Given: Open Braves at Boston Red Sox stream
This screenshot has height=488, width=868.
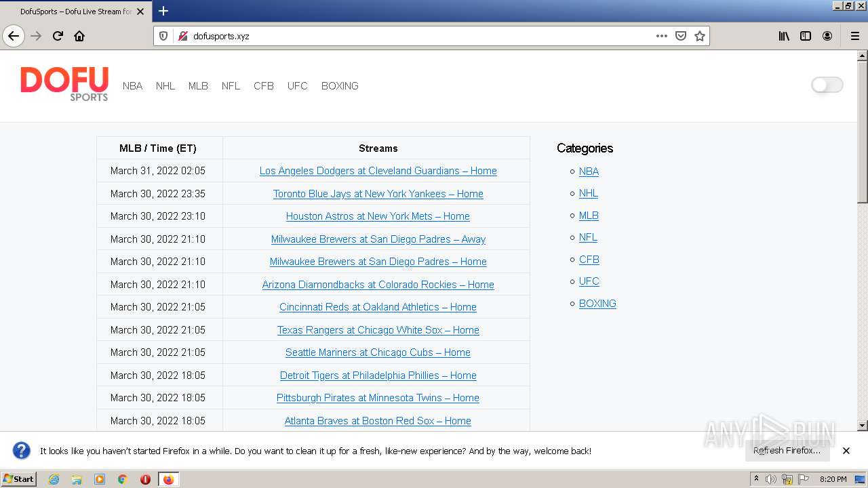Looking at the screenshot, I should (378, 421).
